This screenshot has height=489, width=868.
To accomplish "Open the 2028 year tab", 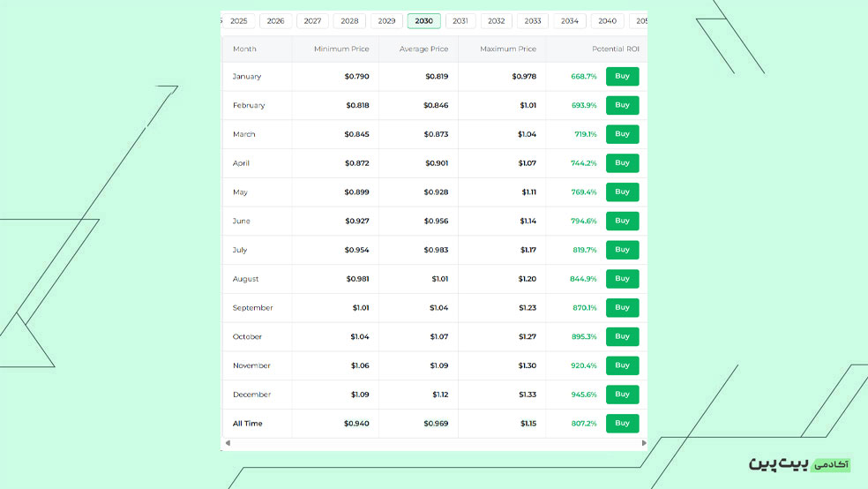I will [x=349, y=21].
